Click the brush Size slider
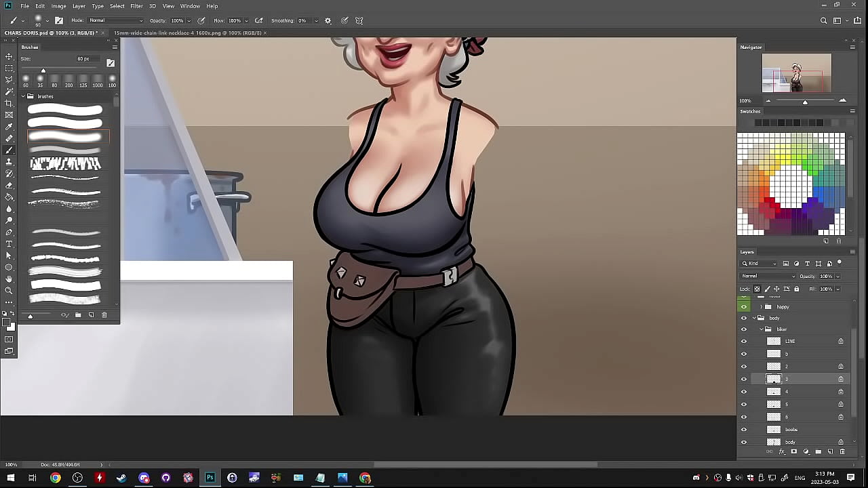Image resolution: width=868 pixels, height=488 pixels. point(43,70)
